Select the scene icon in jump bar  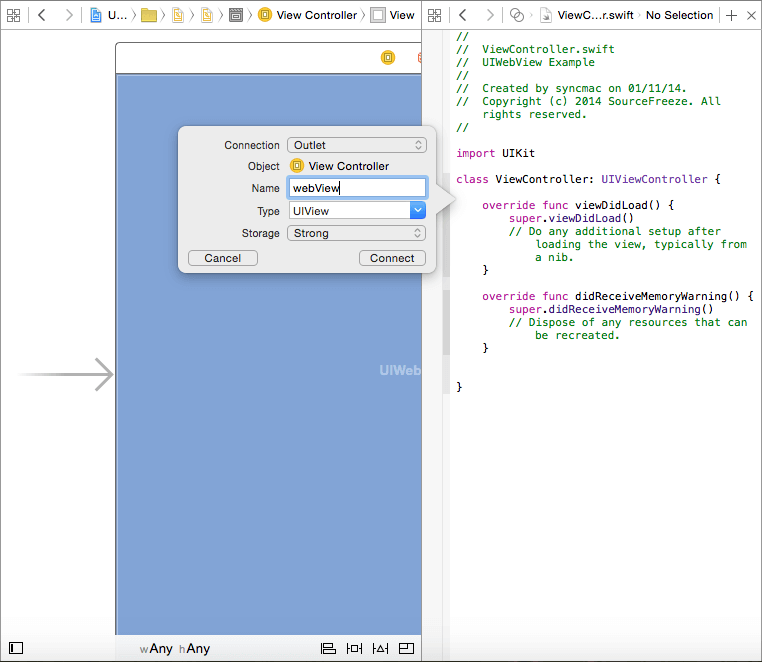[x=236, y=16]
